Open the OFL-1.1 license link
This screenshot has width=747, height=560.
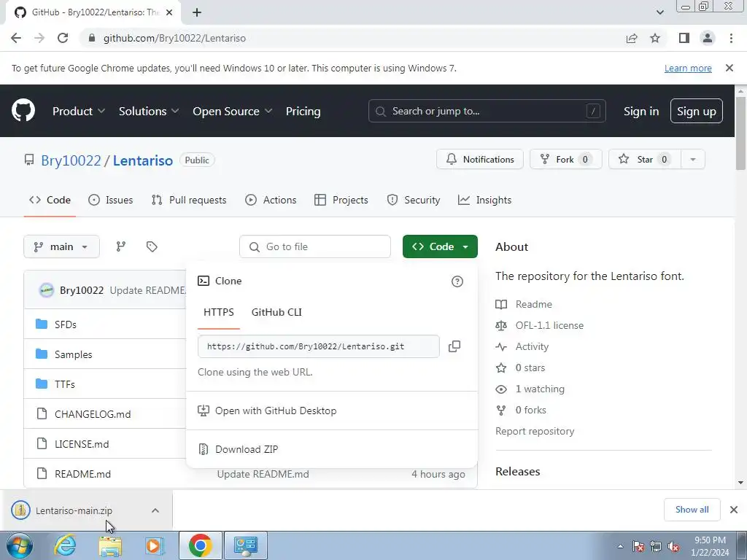click(x=549, y=325)
